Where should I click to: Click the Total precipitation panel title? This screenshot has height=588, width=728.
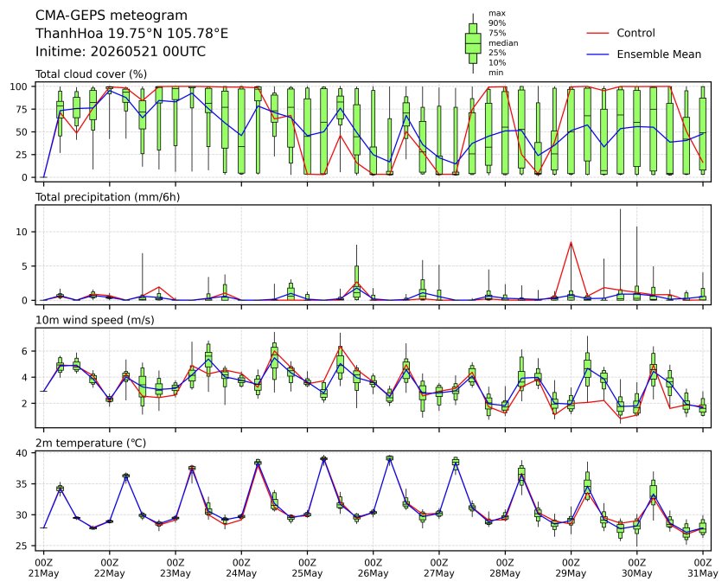point(108,197)
